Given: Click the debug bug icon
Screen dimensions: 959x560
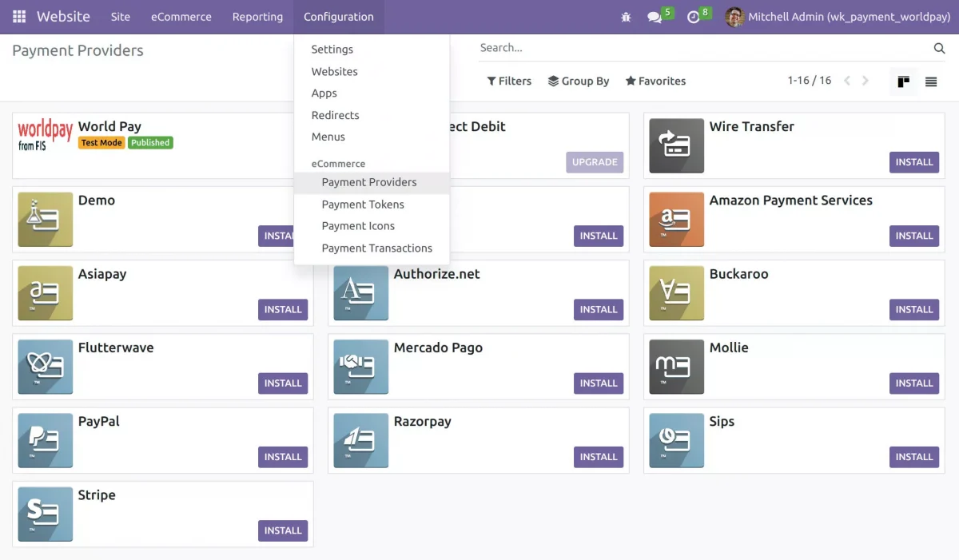Looking at the screenshot, I should pos(626,17).
